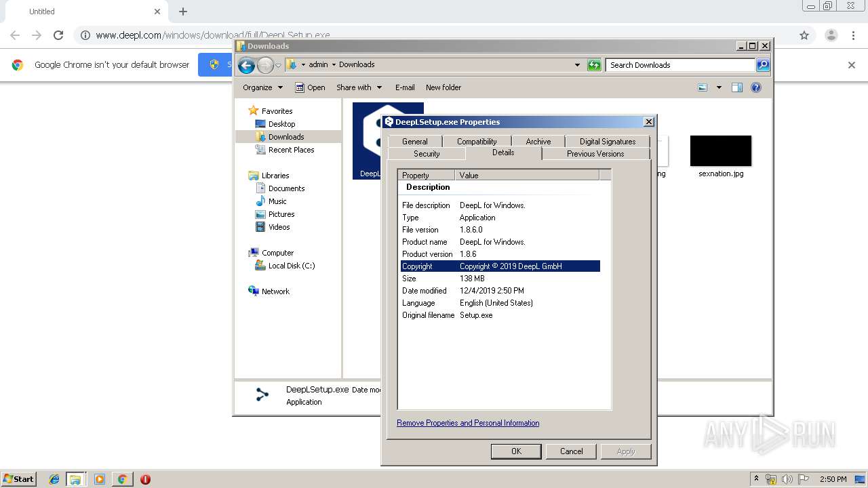
Task: Open recent locations dropdown beside navigation arrows
Action: 278,66
